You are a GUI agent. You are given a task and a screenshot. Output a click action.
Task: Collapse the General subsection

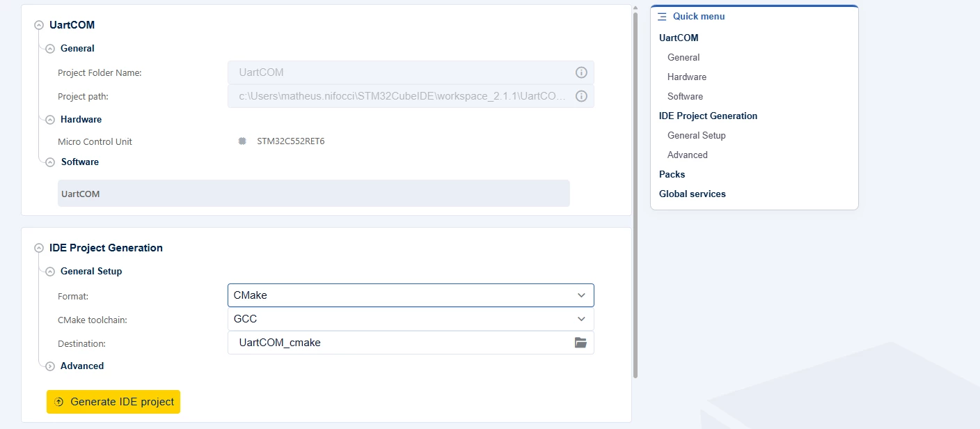[50, 49]
